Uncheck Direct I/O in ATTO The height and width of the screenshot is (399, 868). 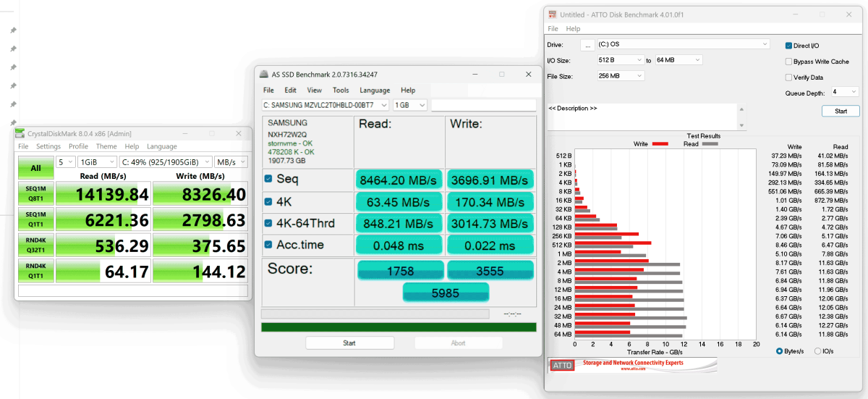pyautogui.click(x=788, y=46)
